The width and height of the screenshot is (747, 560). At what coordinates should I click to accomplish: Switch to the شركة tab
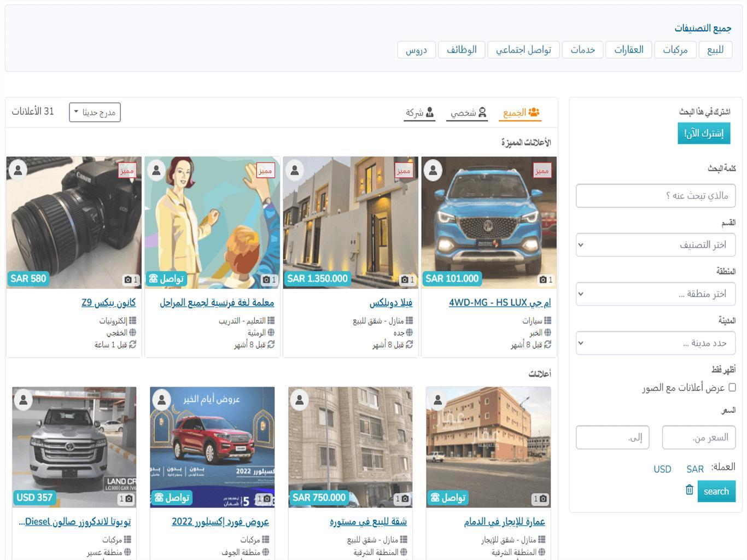point(419,113)
